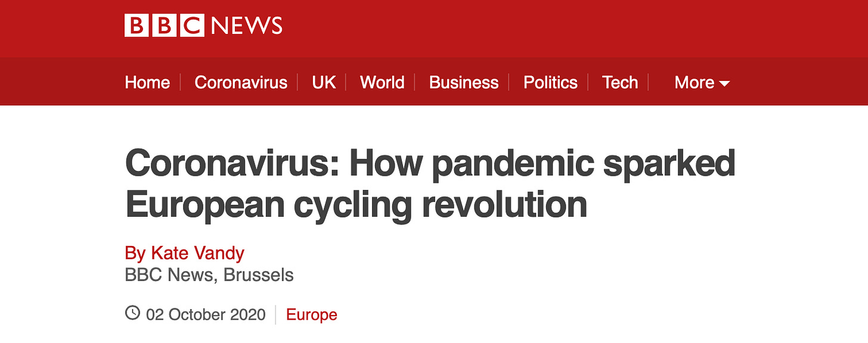Screen dimensions: 868x343
Task: Click the clock icon beside the date
Action: pyautogui.click(x=132, y=313)
